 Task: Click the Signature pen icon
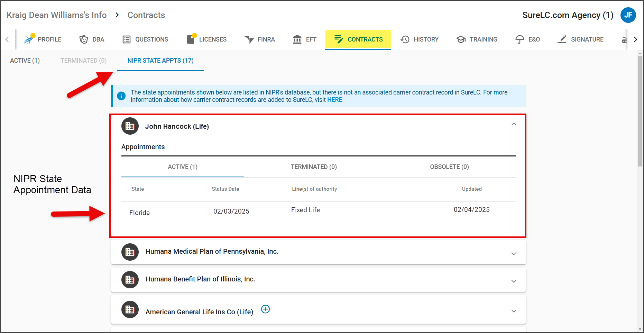[562, 39]
